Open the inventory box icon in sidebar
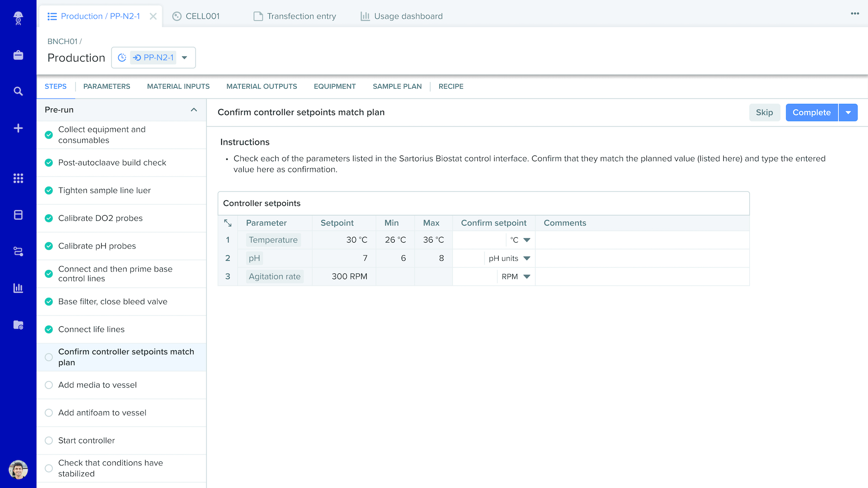The height and width of the screenshot is (488, 868). [x=18, y=215]
